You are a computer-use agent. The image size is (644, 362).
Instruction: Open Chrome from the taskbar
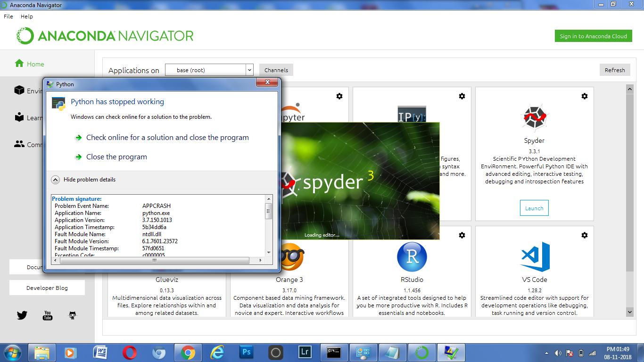tap(188, 352)
